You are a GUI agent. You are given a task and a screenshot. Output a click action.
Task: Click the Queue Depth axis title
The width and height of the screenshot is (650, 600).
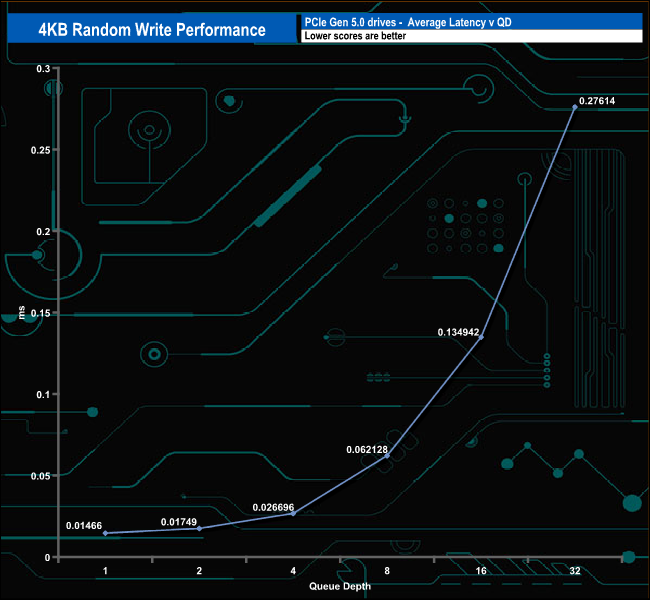pyautogui.click(x=340, y=586)
